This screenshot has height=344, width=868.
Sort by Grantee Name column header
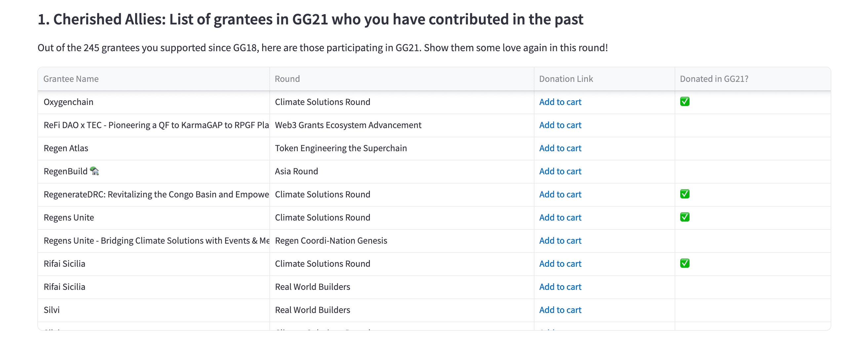[71, 79]
